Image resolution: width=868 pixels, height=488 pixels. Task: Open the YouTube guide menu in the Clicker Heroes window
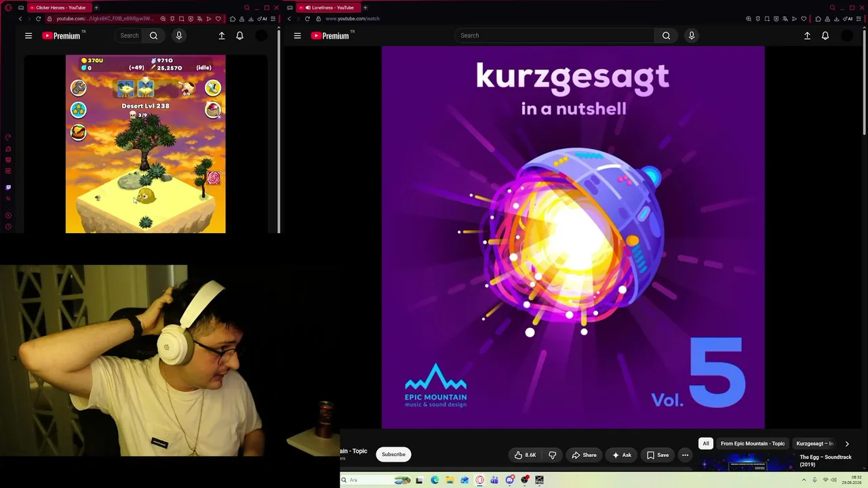[28, 36]
